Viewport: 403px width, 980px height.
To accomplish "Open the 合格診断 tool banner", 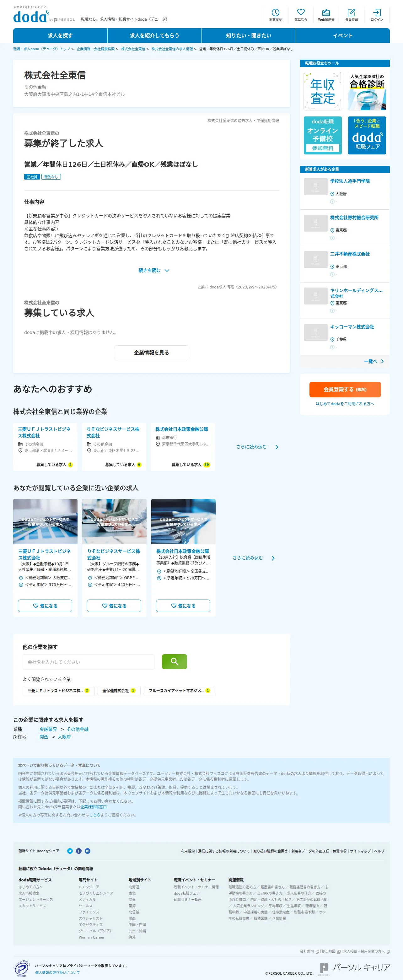I will point(367,91).
